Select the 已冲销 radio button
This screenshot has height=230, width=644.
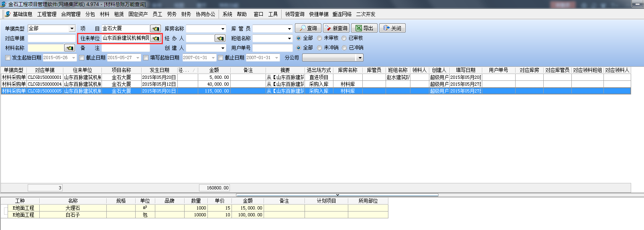344,48
